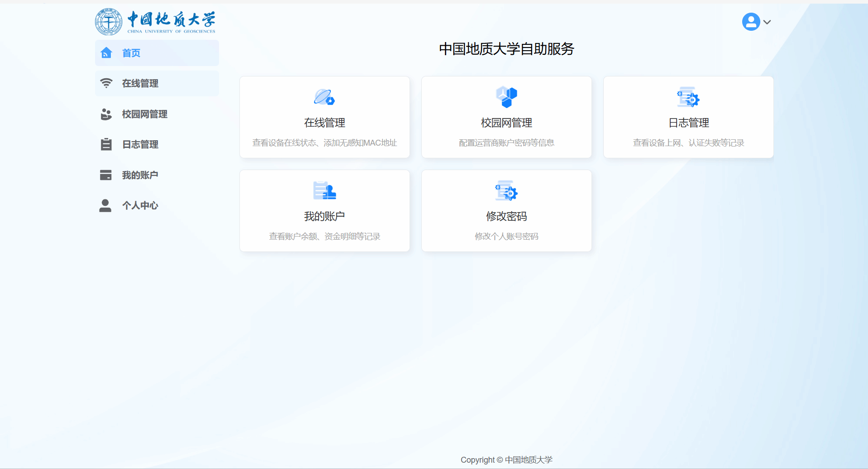
Task: Click the user-document icon on 我的账户 card
Action: coord(324,190)
